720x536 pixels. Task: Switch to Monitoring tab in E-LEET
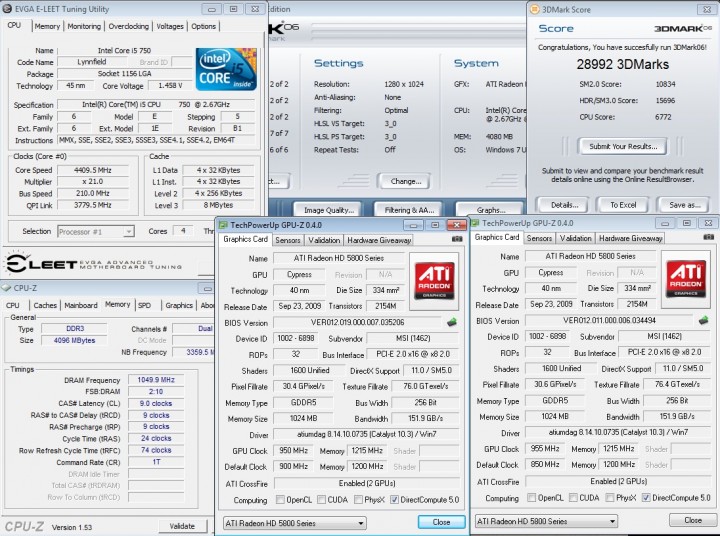84,27
